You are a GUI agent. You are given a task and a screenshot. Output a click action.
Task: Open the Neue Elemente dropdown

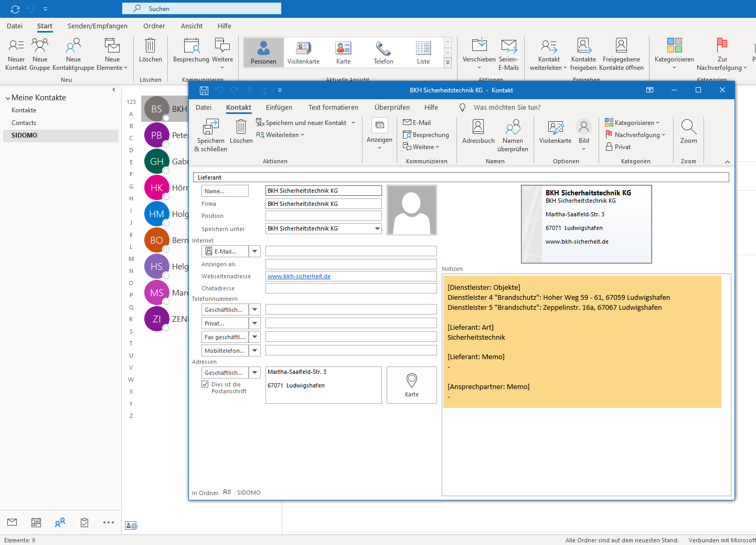coord(112,54)
